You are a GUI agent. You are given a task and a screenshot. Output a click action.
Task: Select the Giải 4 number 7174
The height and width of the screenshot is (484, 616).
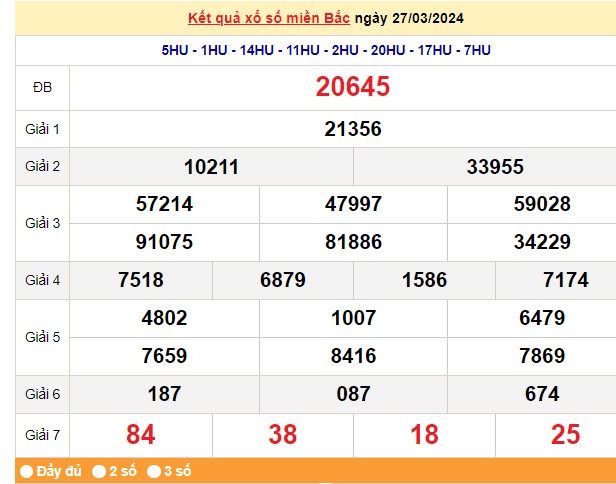pos(565,280)
